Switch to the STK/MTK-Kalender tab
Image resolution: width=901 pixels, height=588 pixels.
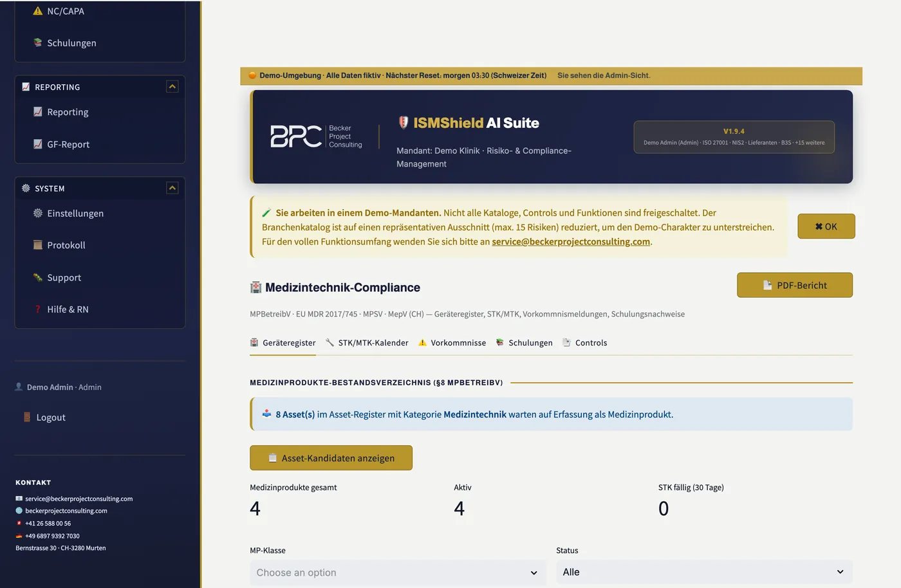(x=367, y=343)
